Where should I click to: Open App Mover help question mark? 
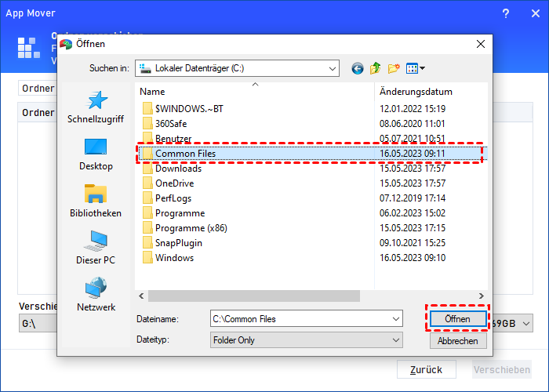coord(506,13)
